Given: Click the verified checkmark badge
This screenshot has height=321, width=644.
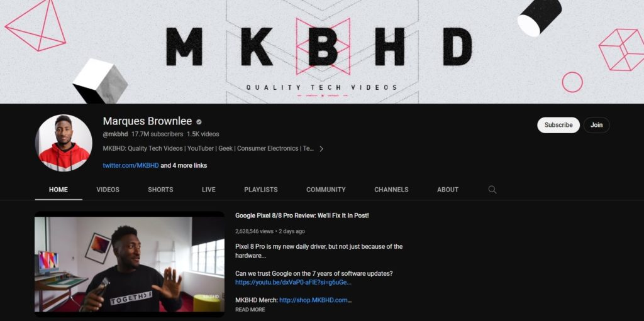Looking at the screenshot, I should (199, 122).
